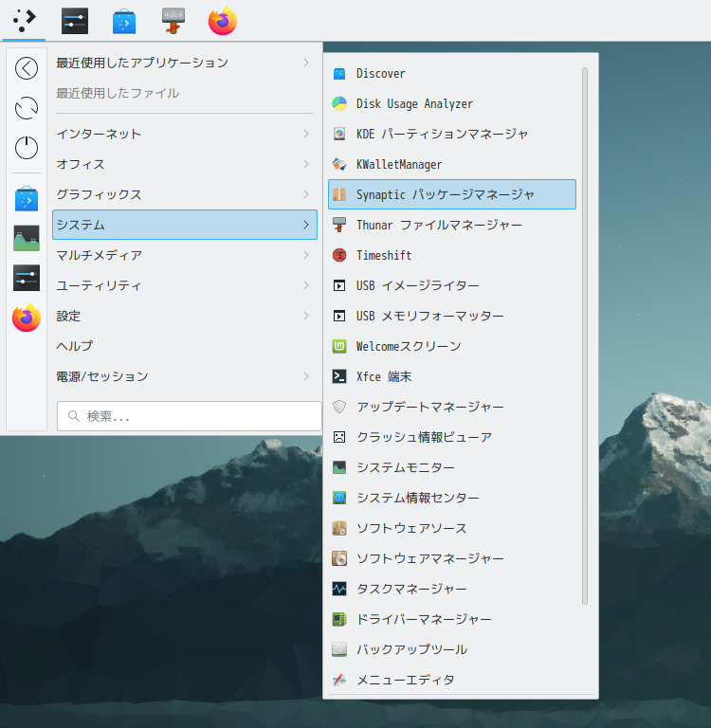The image size is (711, 728).
Task: Click the USB イメージライター icon
Action: [x=339, y=285]
